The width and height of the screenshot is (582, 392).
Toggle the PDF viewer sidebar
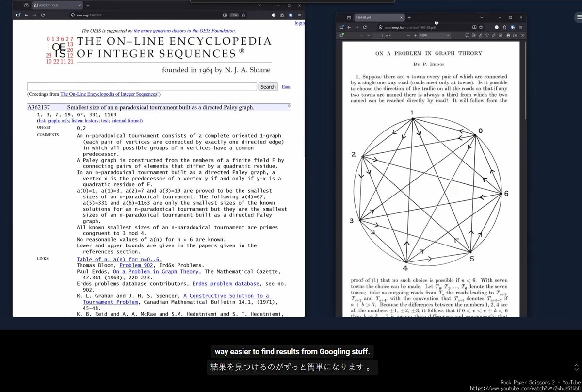[x=341, y=35]
